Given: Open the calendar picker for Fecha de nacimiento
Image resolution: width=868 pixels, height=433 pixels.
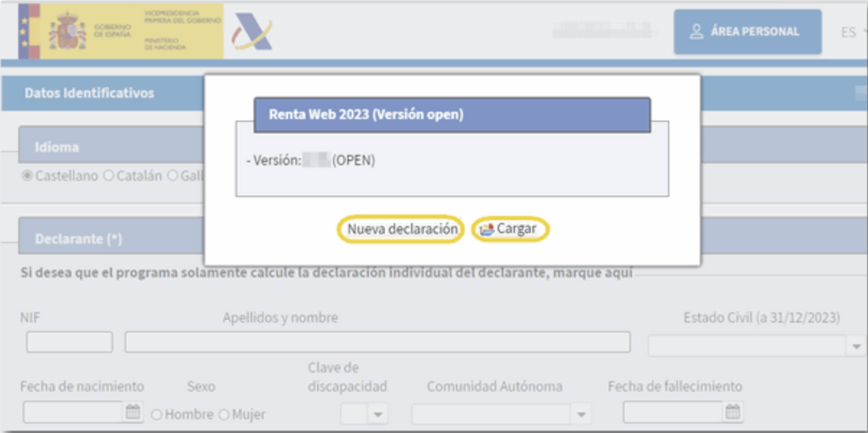Looking at the screenshot, I should 134,413.
